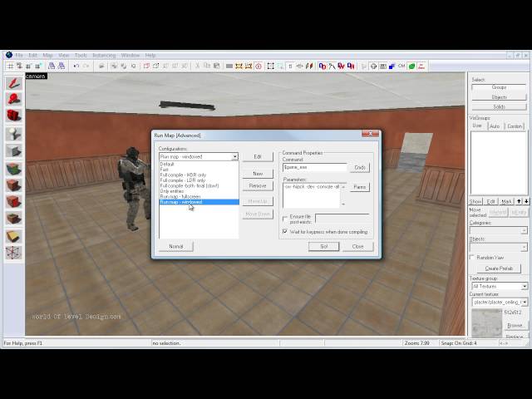532x399 pixels.
Task: Click the Edit button in Run Map dialog
Action: tap(258, 157)
